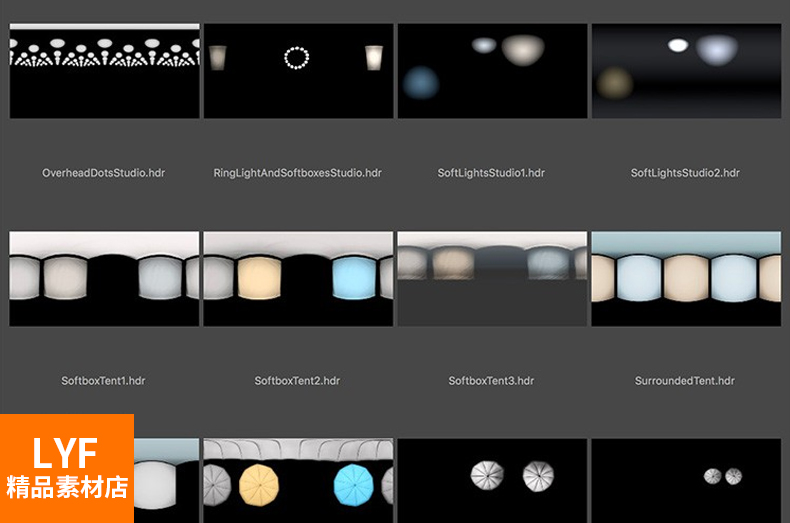
Task: Click the RingLightAndSoftboxesStudio.hdr file name
Action: (x=297, y=173)
